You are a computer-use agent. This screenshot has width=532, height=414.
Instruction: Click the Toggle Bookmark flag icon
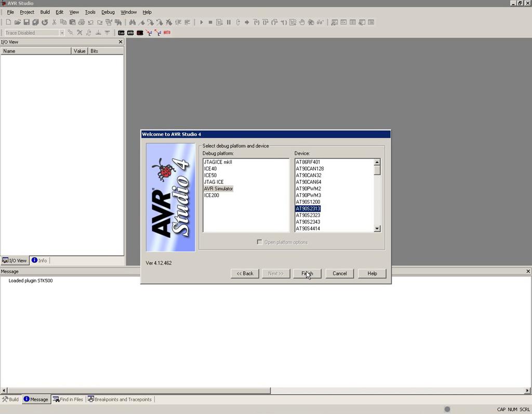(x=141, y=22)
